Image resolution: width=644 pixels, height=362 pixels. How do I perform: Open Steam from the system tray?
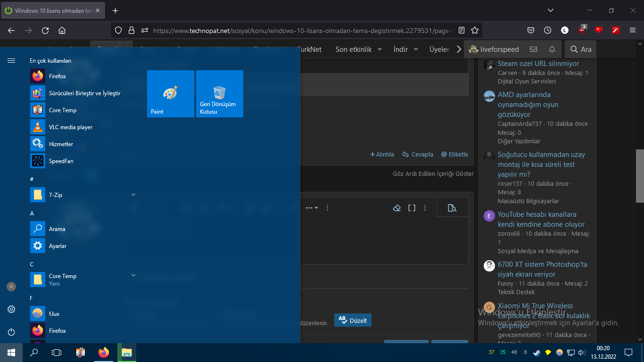(x=537, y=353)
